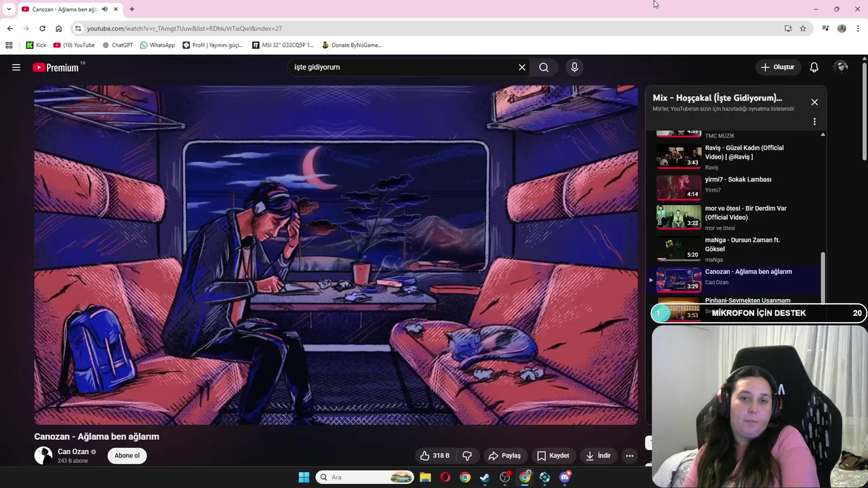Like the video with 318 B likes
Viewport: 868px width, 488px height.
435,455
